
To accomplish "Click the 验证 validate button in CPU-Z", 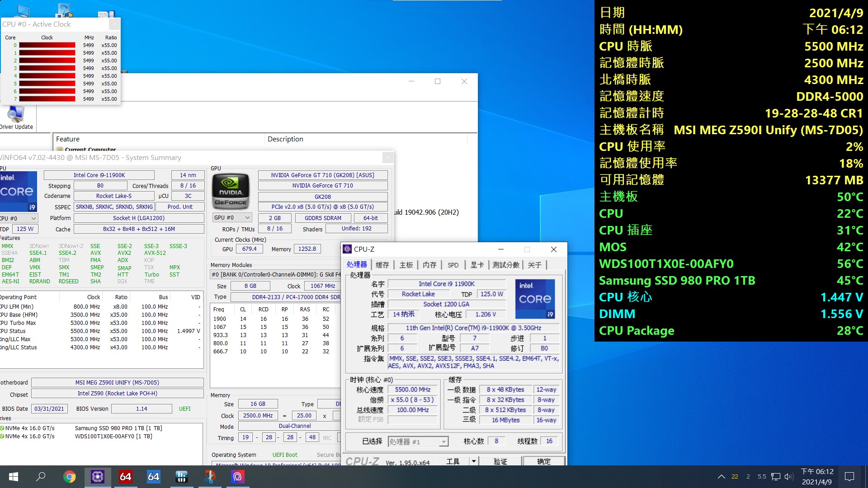I will [x=500, y=461].
